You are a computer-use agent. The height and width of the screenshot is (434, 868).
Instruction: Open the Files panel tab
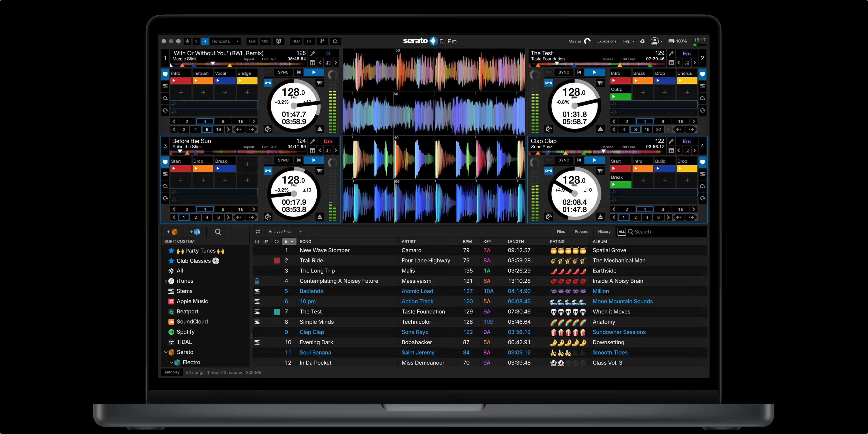coord(561,232)
